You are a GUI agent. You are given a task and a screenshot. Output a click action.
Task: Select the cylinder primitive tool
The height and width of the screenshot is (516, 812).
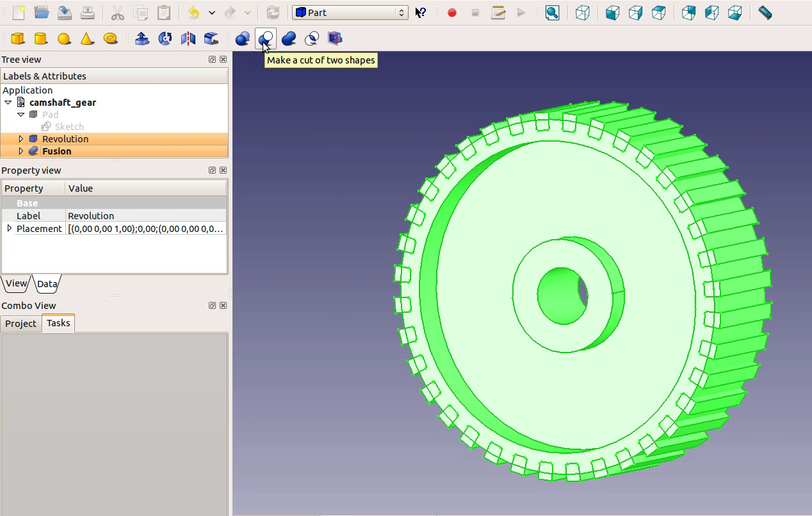(41, 38)
